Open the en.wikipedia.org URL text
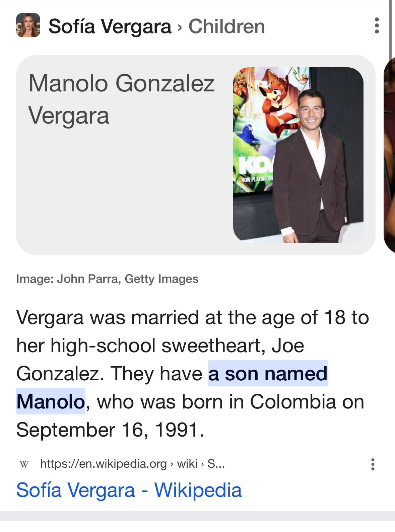 point(104,464)
